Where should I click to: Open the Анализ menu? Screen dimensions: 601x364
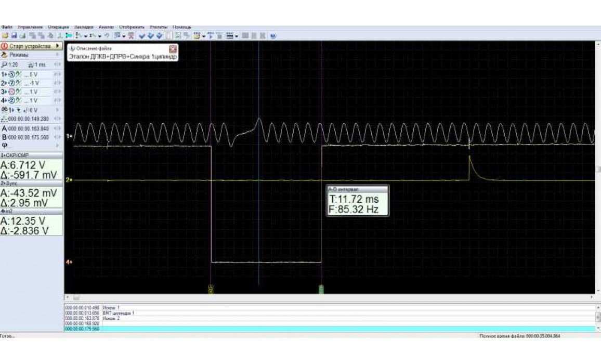pyautogui.click(x=106, y=27)
